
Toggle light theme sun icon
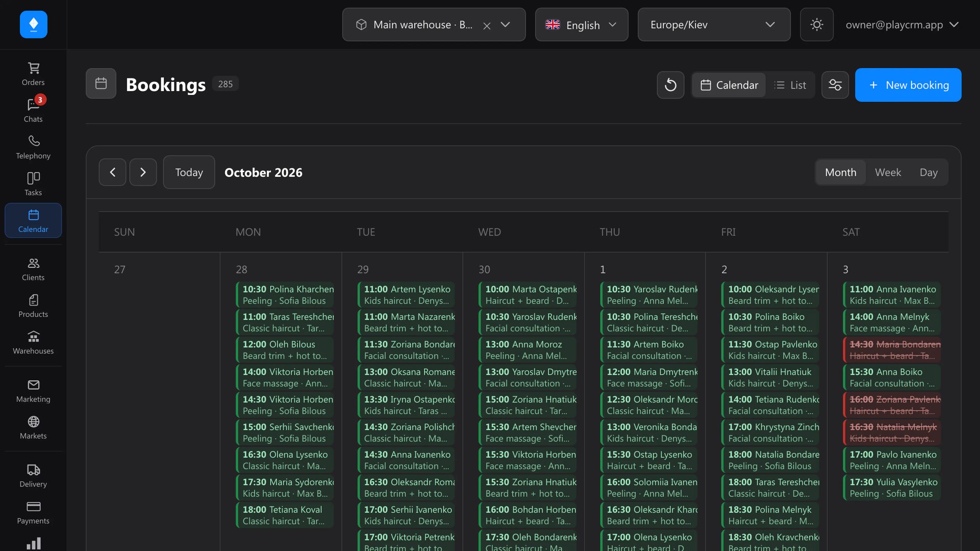[x=817, y=24]
